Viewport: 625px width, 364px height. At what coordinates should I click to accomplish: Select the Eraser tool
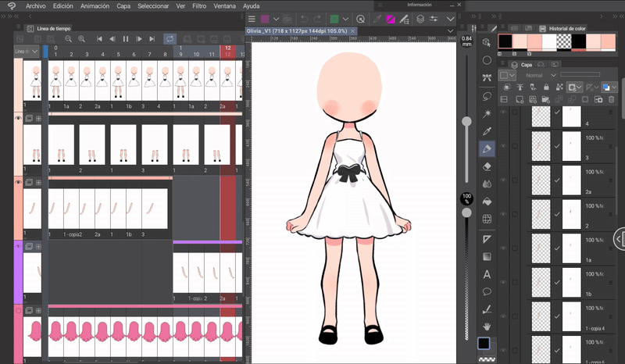coord(487,166)
